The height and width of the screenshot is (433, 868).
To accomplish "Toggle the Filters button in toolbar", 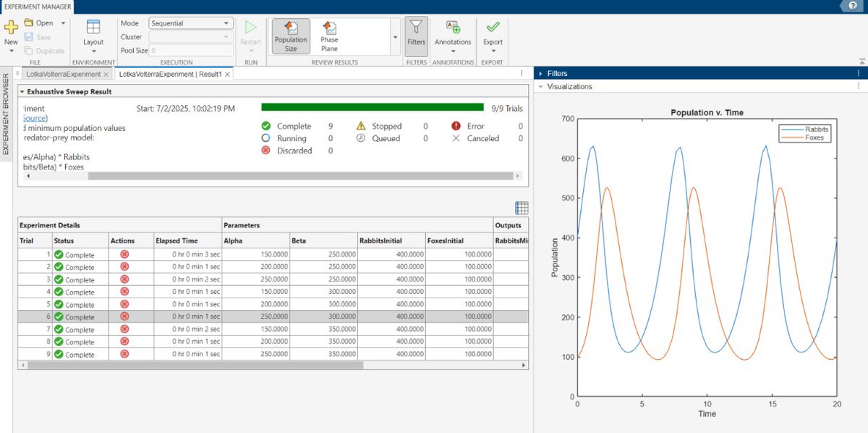I will tap(416, 35).
